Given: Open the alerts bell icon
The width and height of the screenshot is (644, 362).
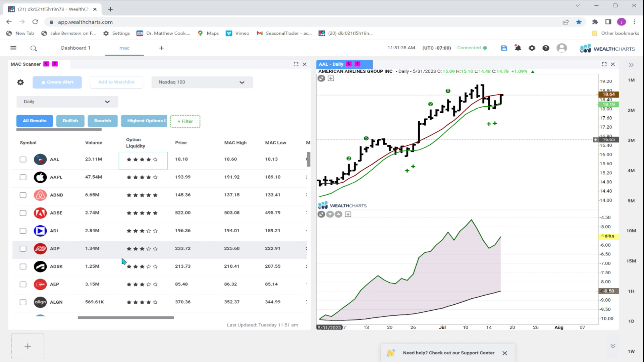Looking at the screenshot, I should 518,48.
